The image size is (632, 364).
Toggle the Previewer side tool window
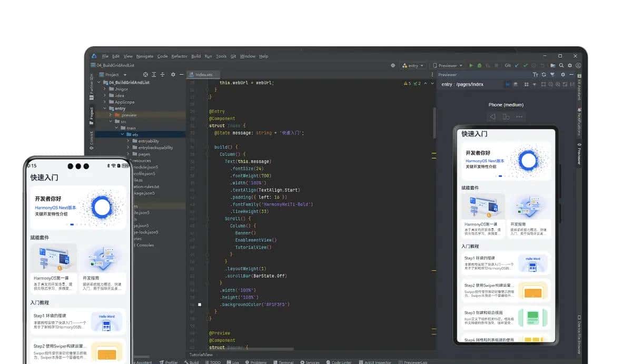[579, 154]
